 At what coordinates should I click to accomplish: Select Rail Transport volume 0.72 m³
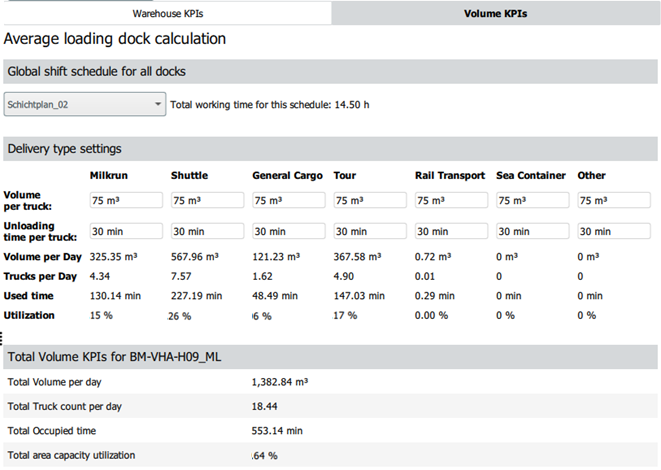tap(433, 257)
